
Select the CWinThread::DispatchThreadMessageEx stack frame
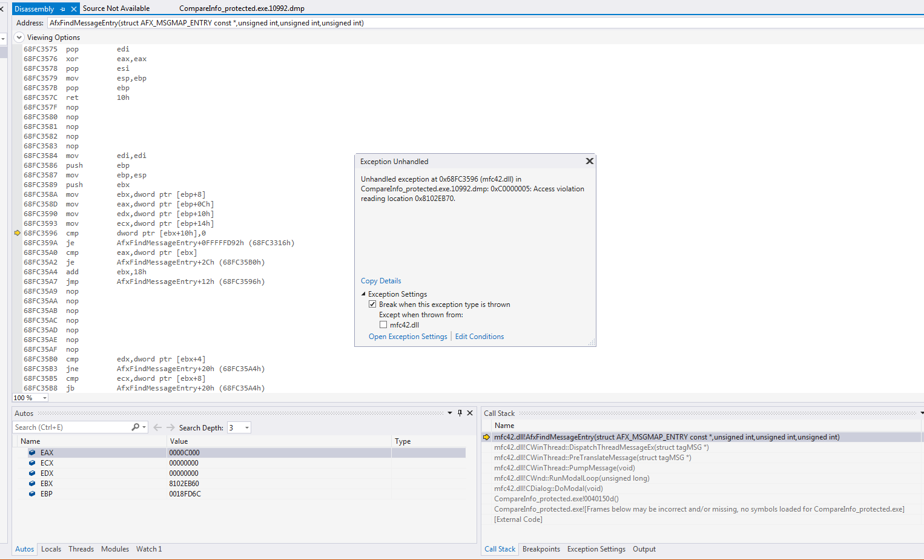(601, 447)
